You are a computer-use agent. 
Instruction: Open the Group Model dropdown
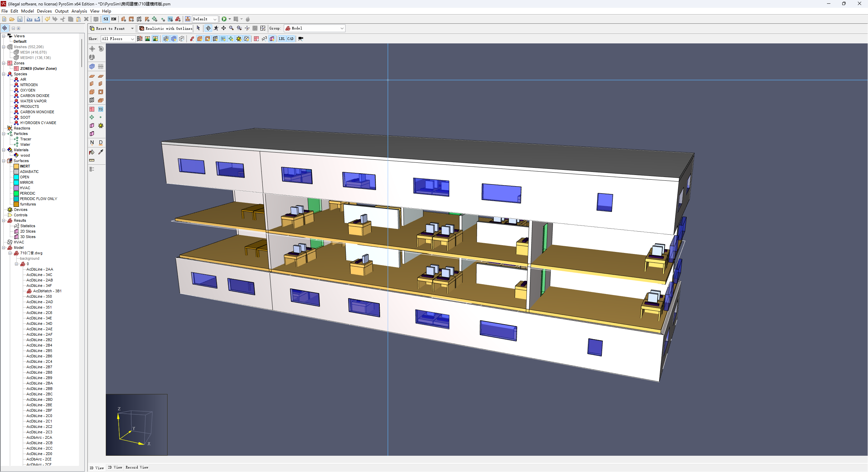[x=315, y=28]
